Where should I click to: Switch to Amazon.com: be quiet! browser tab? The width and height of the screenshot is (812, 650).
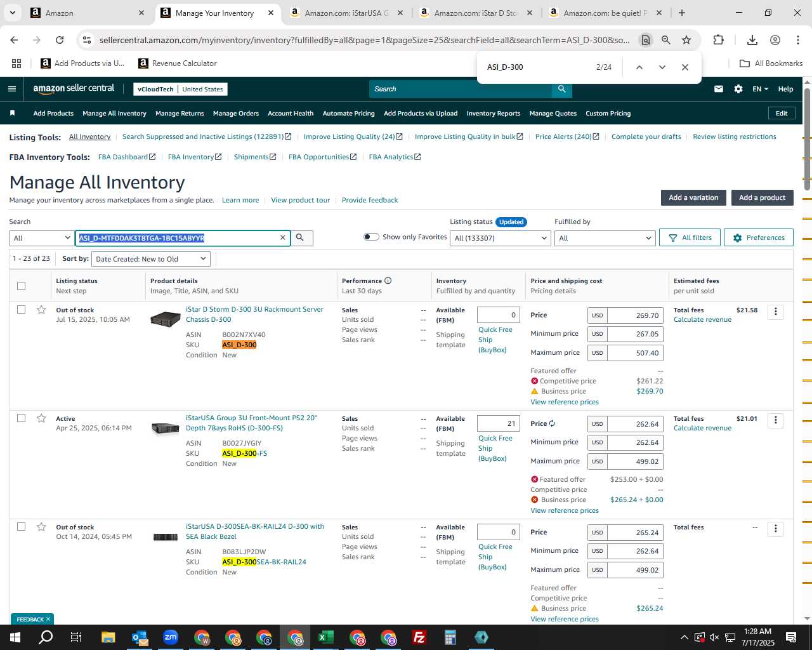coord(605,13)
